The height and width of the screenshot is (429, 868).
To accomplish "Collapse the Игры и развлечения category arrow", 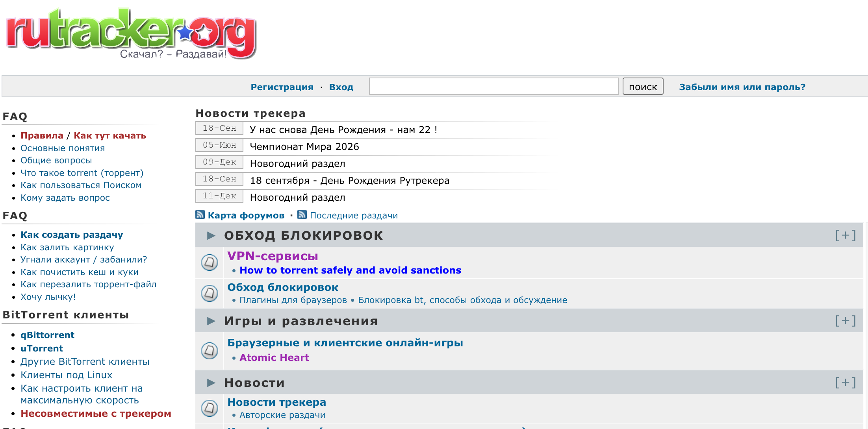I will click(x=211, y=321).
